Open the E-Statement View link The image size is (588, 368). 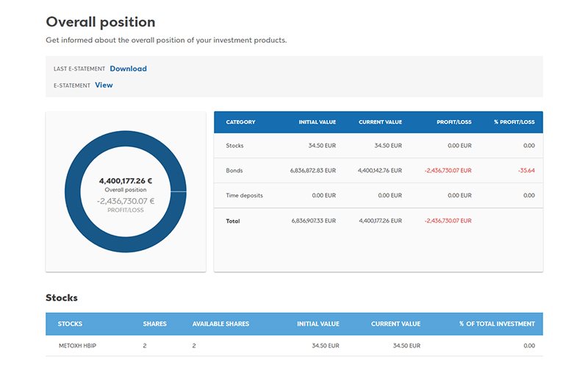point(104,85)
